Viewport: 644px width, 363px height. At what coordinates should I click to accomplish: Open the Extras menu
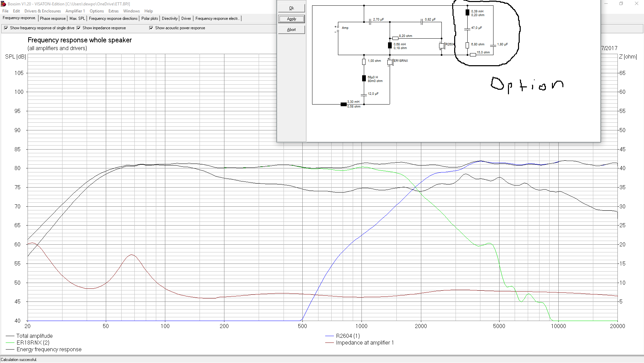coord(114,11)
